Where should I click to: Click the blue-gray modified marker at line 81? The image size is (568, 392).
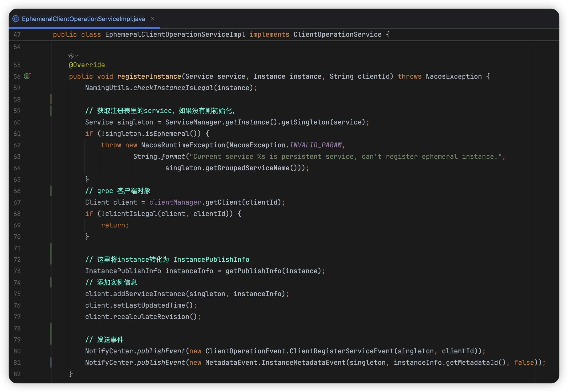51,362
